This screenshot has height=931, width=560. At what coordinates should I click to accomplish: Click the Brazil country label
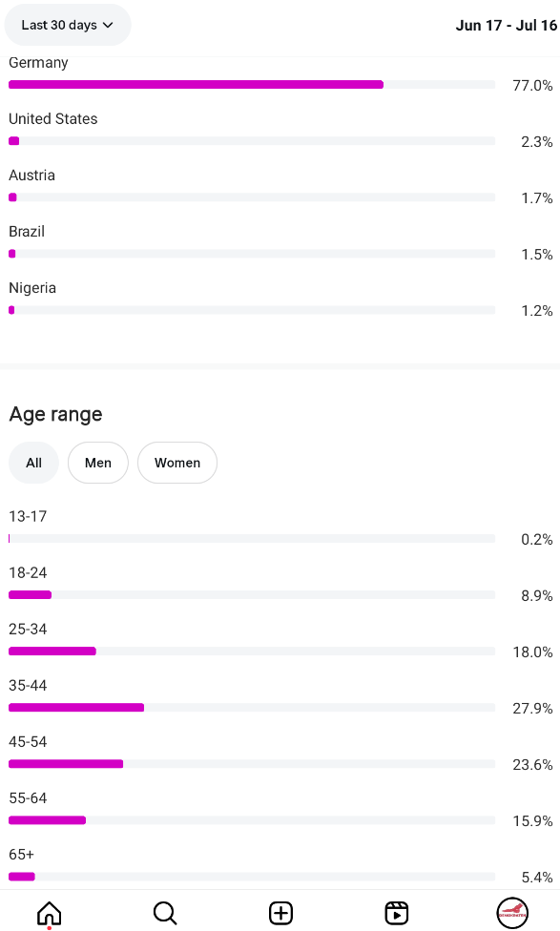pyautogui.click(x=27, y=232)
